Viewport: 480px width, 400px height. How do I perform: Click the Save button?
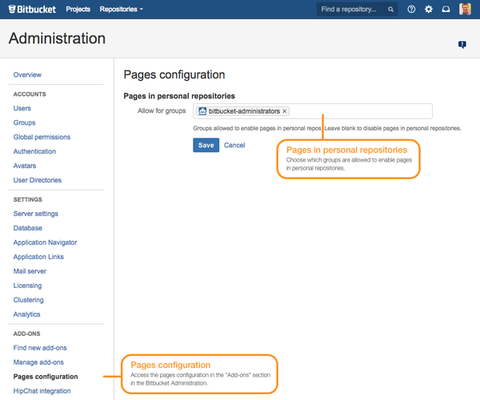pos(206,145)
